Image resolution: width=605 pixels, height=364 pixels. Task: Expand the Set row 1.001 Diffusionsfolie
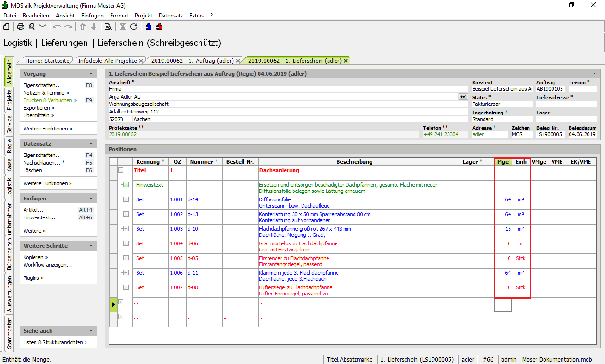pos(126,199)
